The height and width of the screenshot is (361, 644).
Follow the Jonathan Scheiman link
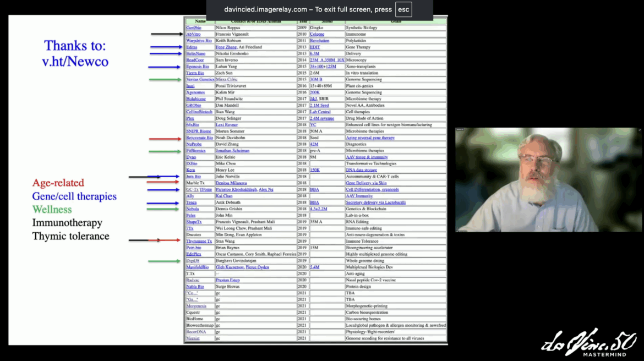pos(232,151)
